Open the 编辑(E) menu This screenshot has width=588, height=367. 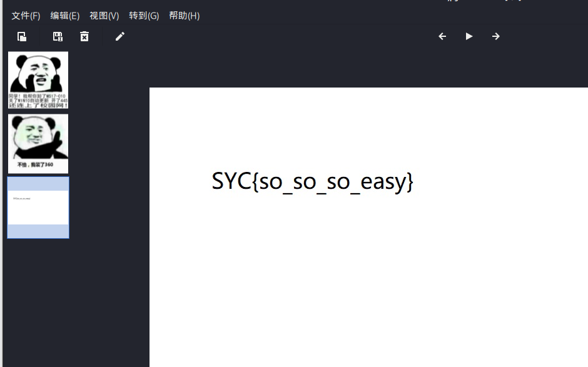coord(65,16)
